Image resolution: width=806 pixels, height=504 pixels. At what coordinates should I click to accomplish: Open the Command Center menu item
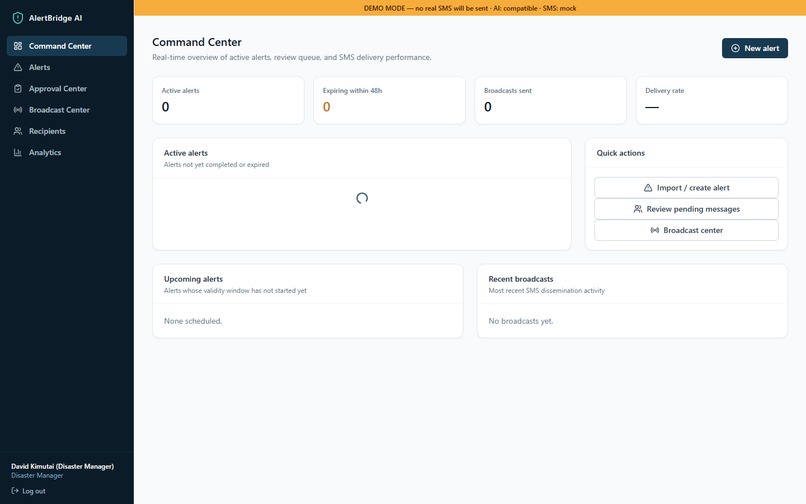point(67,46)
